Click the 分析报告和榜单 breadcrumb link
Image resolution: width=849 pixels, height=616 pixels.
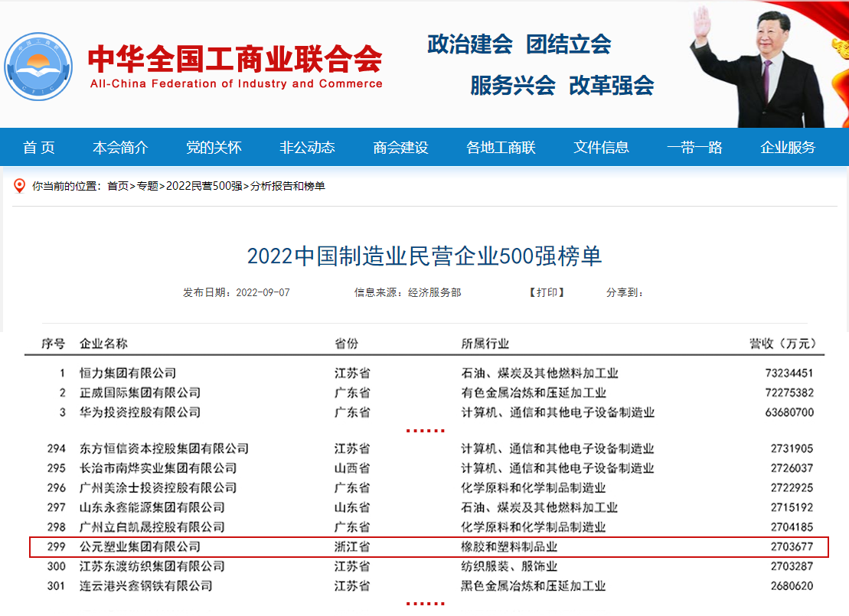(288, 186)
